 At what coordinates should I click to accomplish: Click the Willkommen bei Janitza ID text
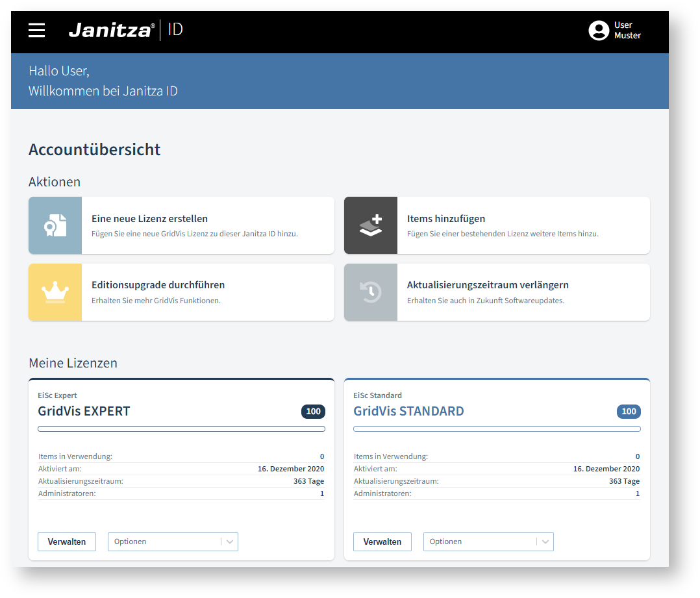(x=103, y=91)
